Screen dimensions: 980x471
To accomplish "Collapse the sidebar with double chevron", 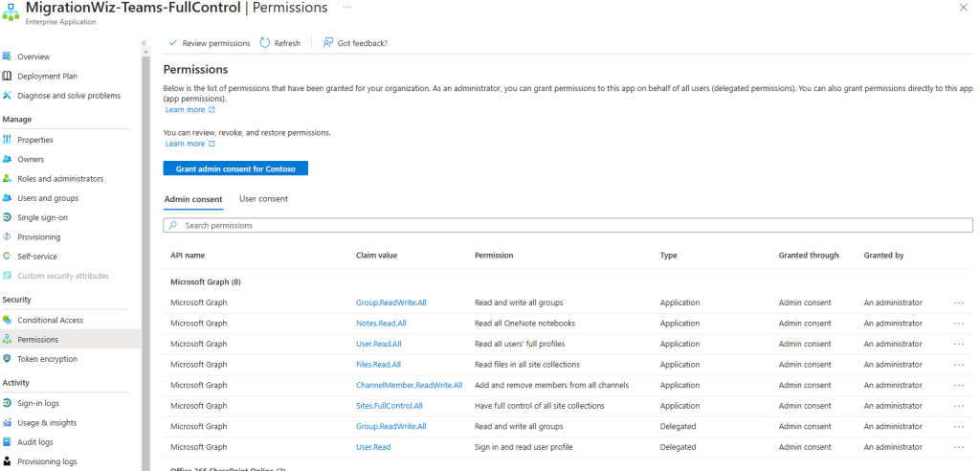I will (144, 42).
